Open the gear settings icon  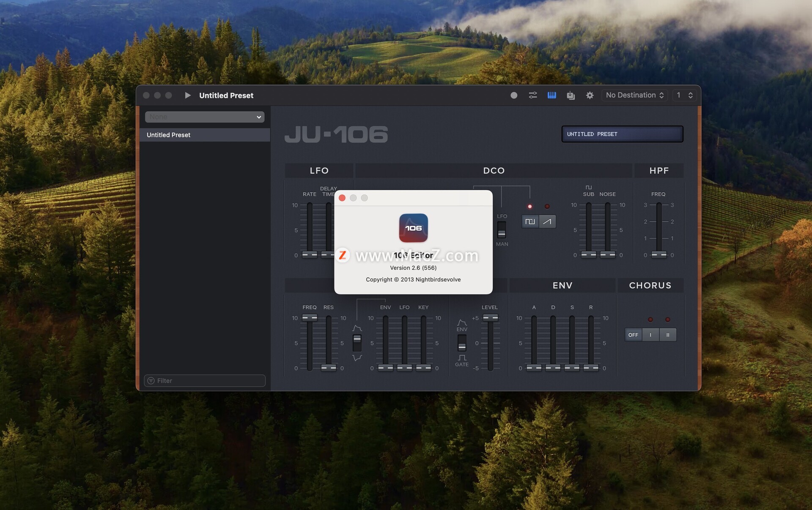(590, 95)
